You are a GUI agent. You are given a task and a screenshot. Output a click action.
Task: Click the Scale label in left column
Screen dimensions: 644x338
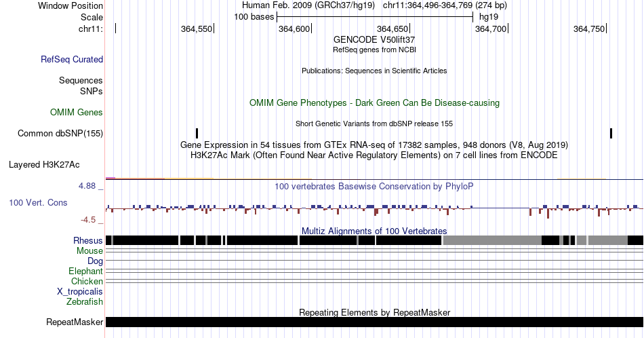pos(92,17)
